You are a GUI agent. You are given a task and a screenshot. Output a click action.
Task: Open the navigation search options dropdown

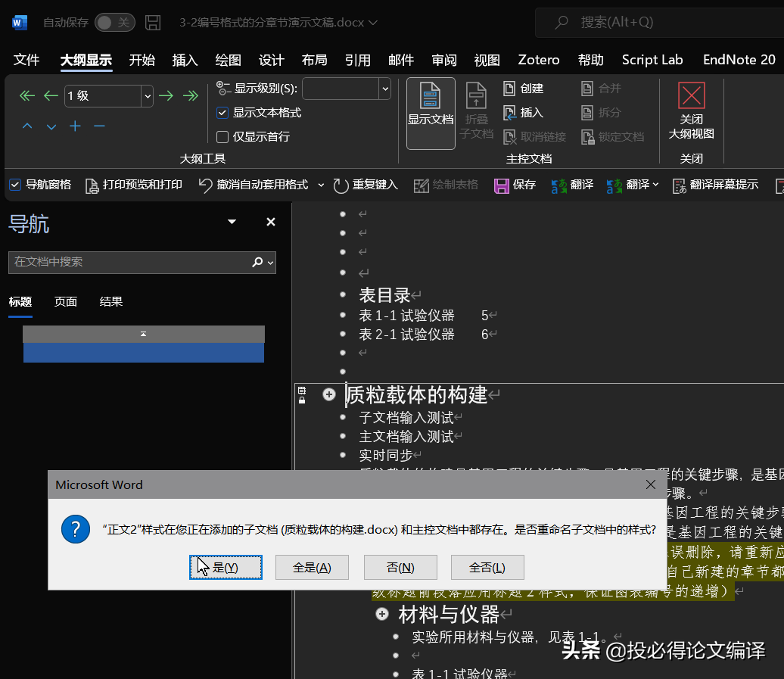click(x=270, y=262)
